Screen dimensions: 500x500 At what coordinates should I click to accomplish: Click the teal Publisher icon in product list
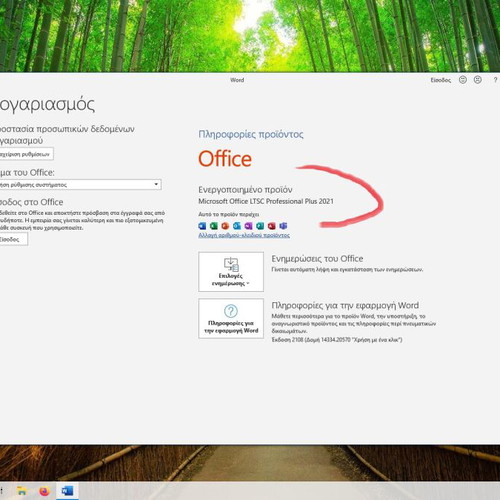coord(260,226)
